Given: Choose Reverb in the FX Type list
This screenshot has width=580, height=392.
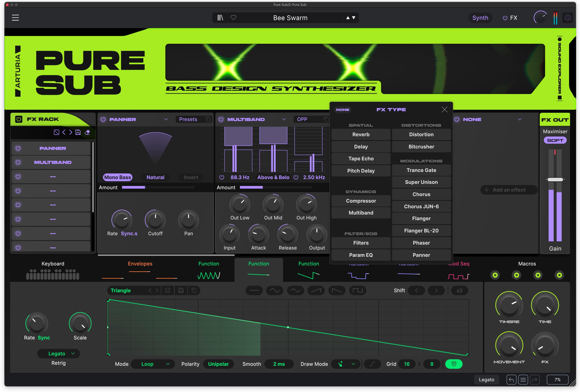Looking at the screenshot, I should [x=361, y=134].
